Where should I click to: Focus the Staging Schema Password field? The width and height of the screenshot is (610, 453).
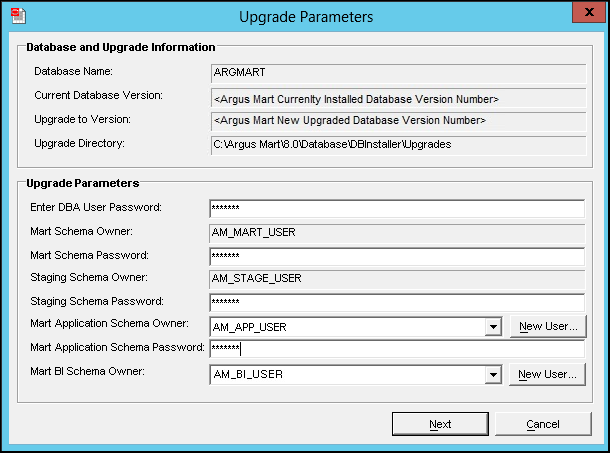pyautogui.click(x=397, y=303)
